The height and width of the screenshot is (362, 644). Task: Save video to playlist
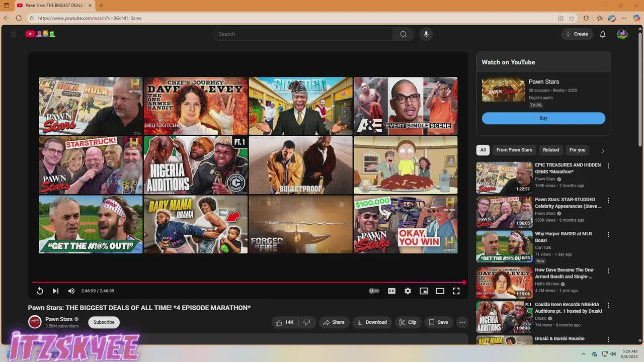click(x=438, y=322)
